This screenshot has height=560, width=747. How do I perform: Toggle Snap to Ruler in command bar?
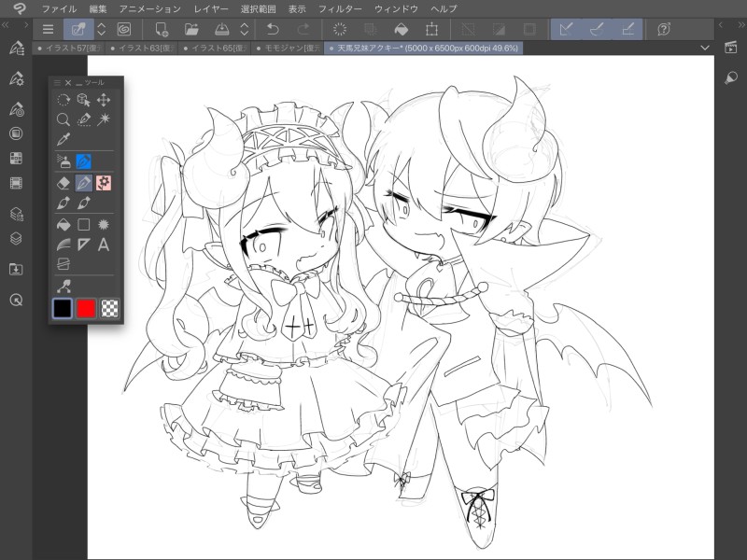click(566, 30)
